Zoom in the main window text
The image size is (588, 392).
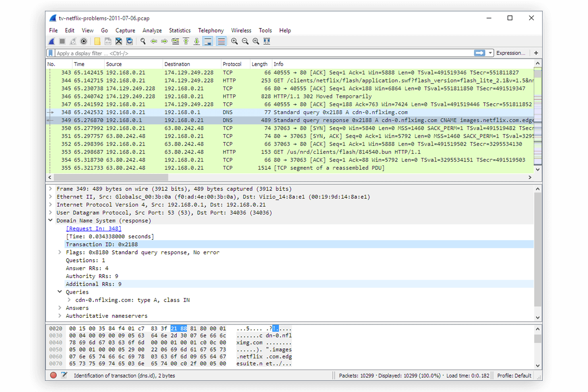pyautogui.click(x=234, y=41)
